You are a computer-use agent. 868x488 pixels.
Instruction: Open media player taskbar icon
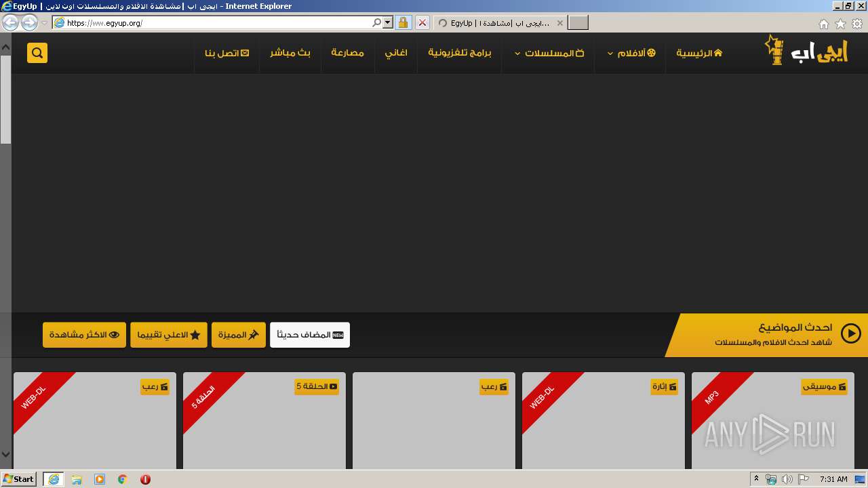(x=100, y=479)
